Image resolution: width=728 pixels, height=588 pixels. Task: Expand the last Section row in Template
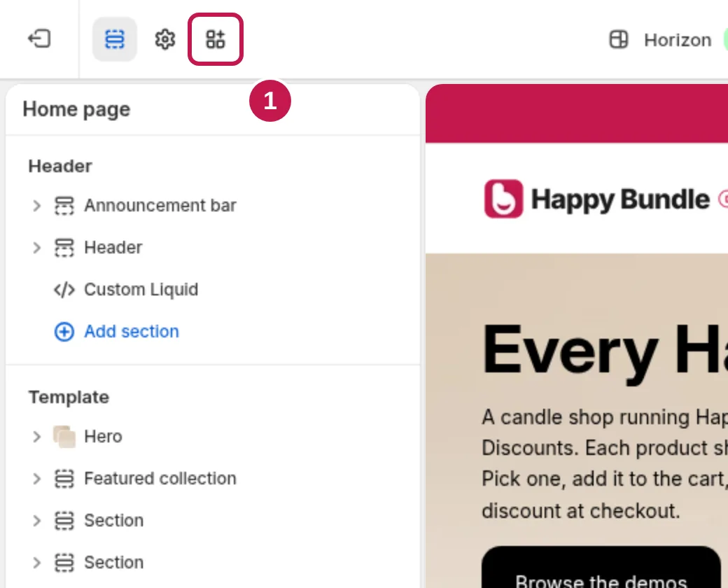pyautogui.click(x=36, y=563)
